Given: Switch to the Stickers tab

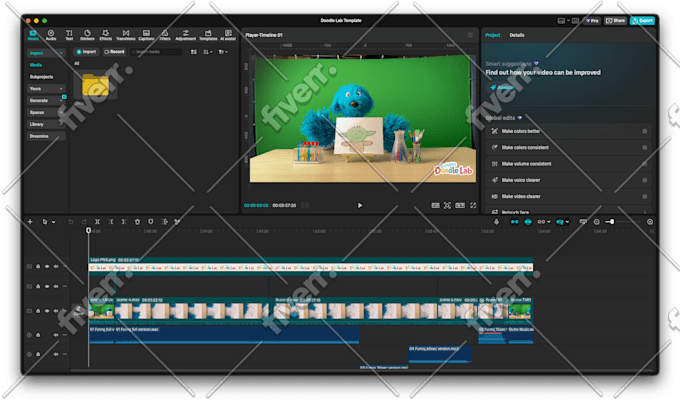Looking at the screenshot, I should [x=87, y=35].
